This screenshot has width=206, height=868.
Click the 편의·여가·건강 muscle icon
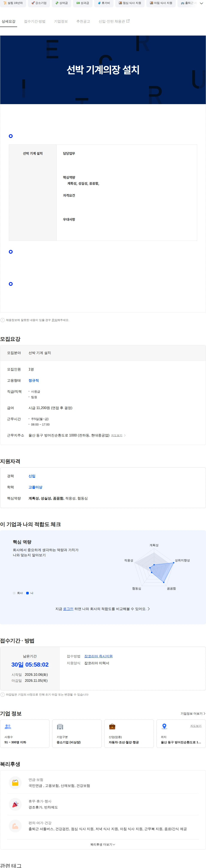(15, 826)
